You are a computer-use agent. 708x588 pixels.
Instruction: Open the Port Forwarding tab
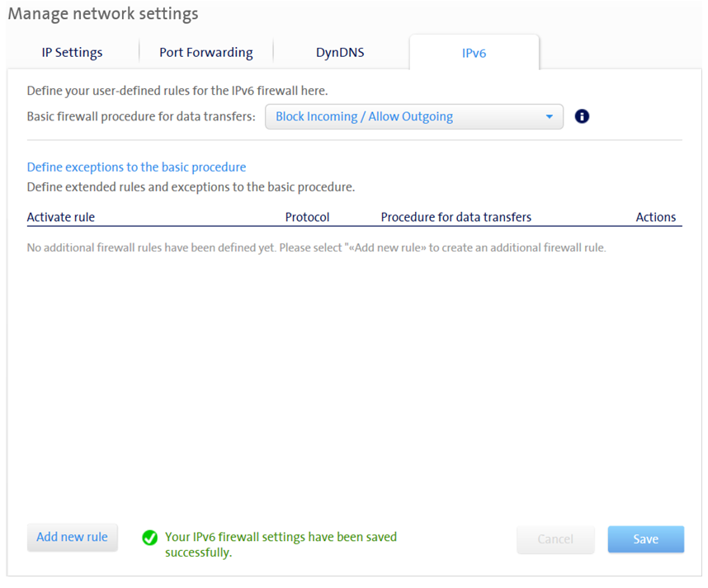tap(206, 53)
